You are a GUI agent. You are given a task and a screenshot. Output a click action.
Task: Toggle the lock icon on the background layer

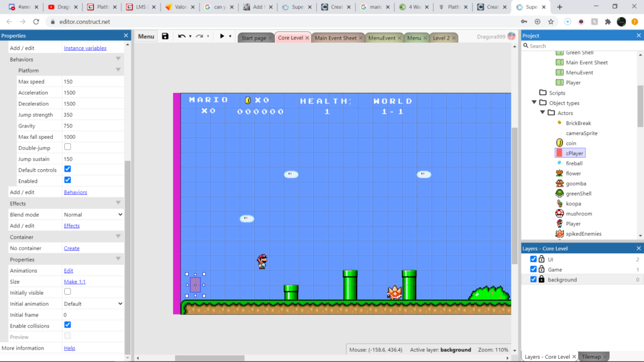coord(541,279)
